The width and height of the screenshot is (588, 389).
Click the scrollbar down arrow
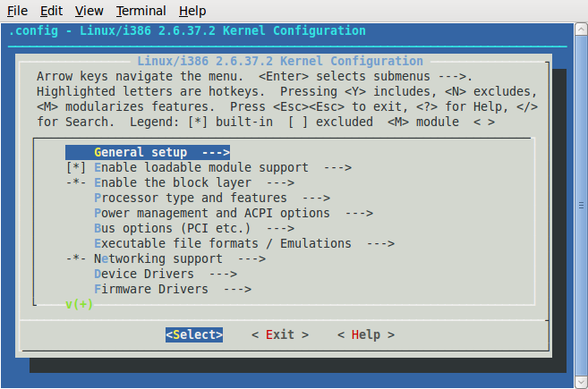tap(581, 382)
